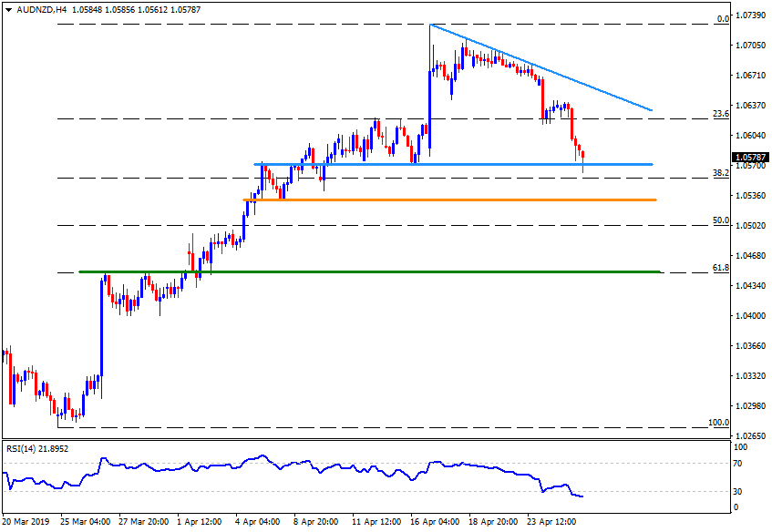Select the current price tag 1.05787
Screen dimensions: 772x532
750,158
